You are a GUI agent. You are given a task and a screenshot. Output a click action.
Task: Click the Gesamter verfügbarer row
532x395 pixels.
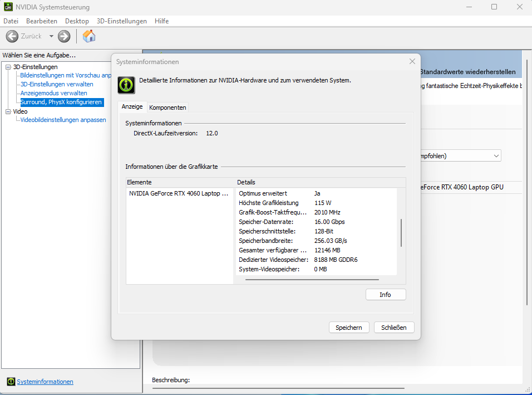point(316,250)
